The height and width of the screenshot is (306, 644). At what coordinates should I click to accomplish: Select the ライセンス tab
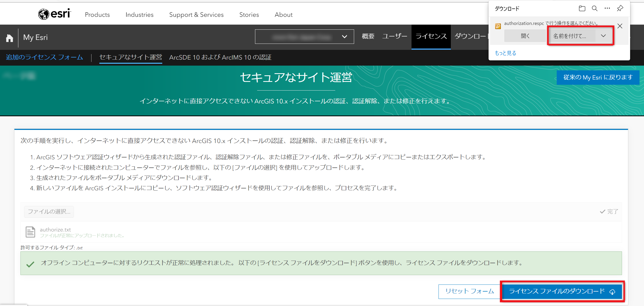pos(431,37)
